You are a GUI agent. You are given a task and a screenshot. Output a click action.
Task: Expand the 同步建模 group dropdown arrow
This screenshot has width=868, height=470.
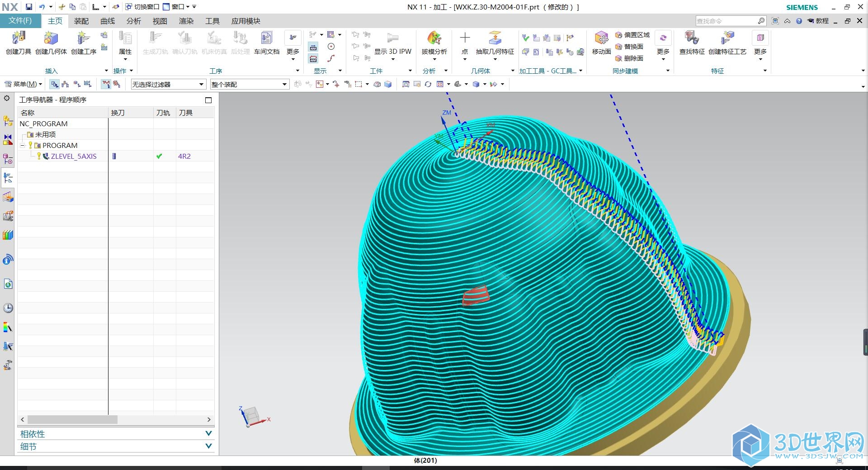[668, 71]
